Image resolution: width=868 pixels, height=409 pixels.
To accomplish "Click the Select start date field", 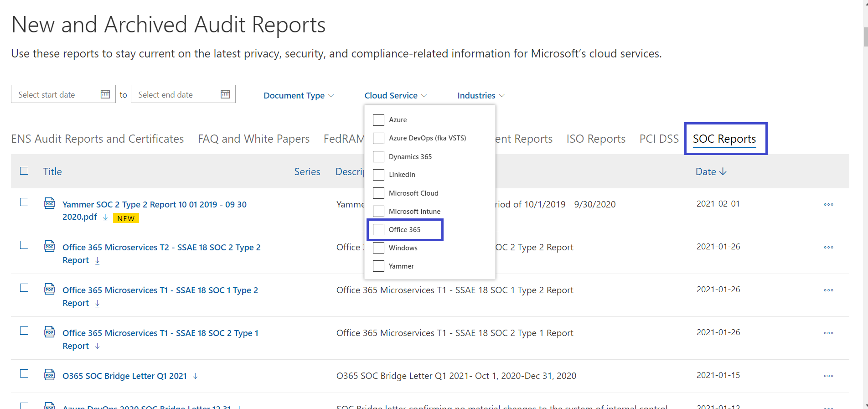I will [63, 94].
